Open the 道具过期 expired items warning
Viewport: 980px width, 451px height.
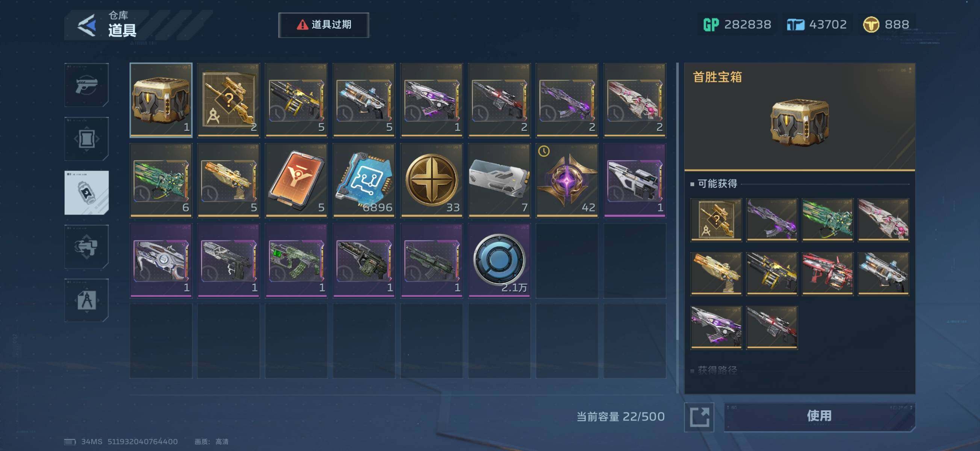324,25
